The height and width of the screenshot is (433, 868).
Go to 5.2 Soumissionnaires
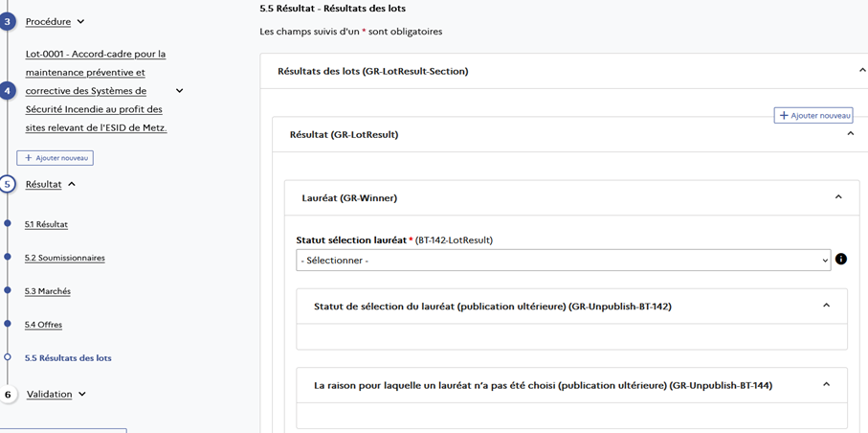pos(65,258)
